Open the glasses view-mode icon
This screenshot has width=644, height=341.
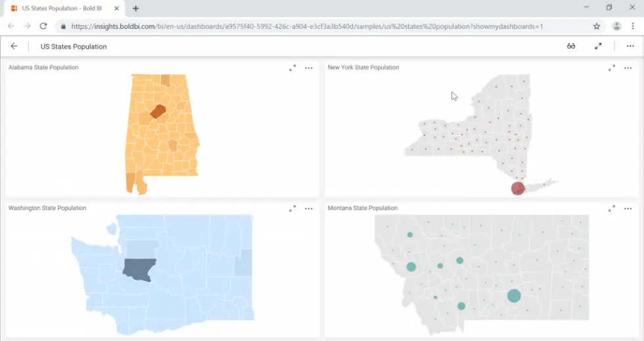click(571, 47)
